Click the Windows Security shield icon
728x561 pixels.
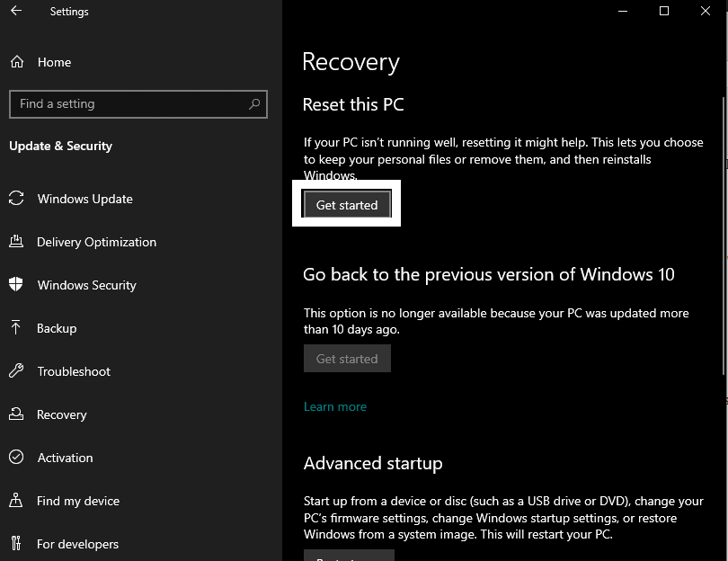coord(16,284)
